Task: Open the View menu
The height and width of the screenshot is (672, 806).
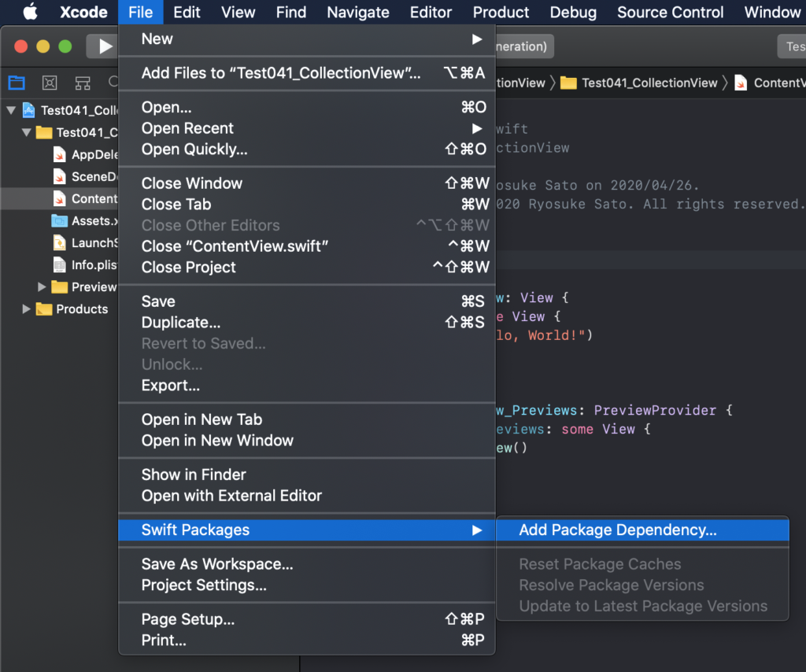Action: click(x=238, y=12)
